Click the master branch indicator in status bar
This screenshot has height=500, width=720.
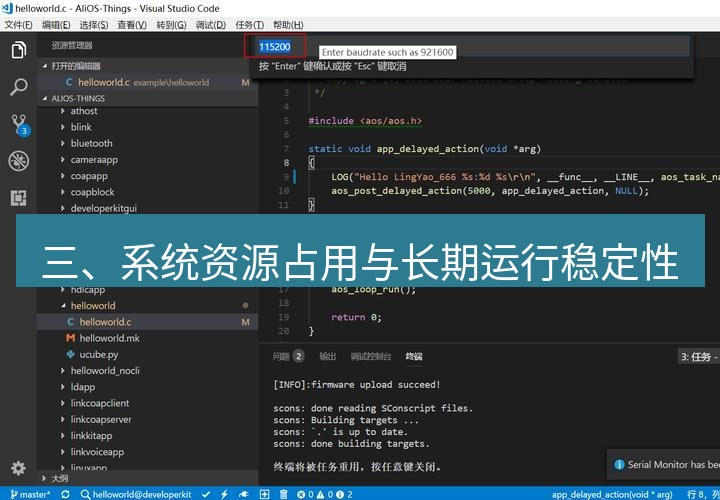[x=30, y=494]
